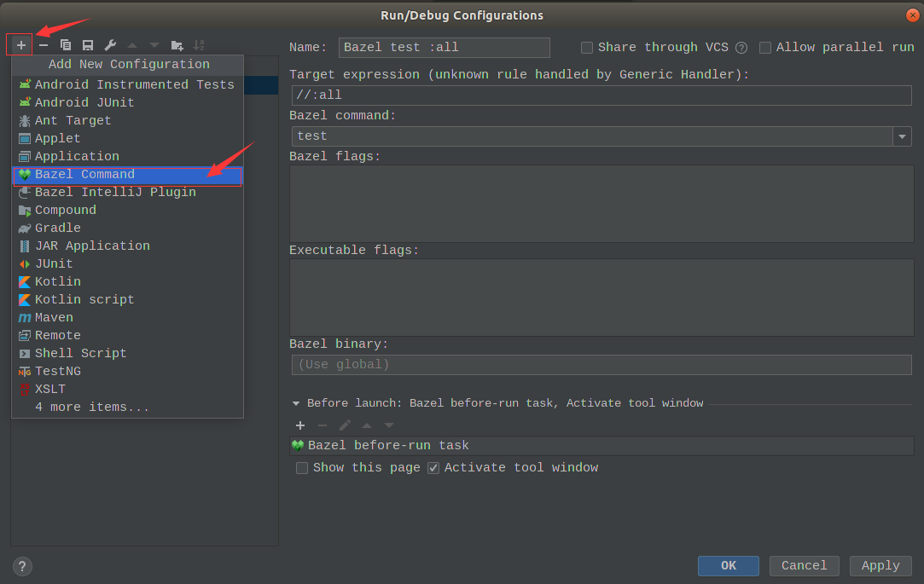Click the wrench Edit Templates icon
Screen dimensions: 924x584
[x=110, y=44]
